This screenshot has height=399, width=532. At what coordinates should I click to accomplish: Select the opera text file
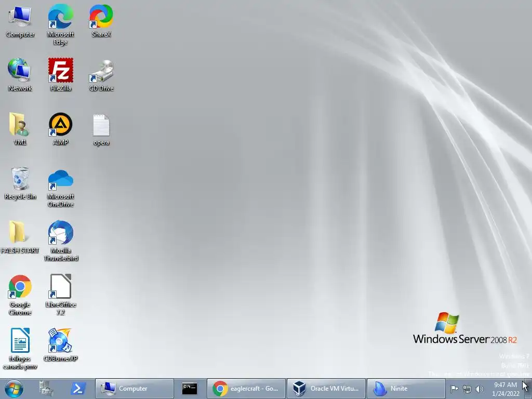click(x=101, y=129)
